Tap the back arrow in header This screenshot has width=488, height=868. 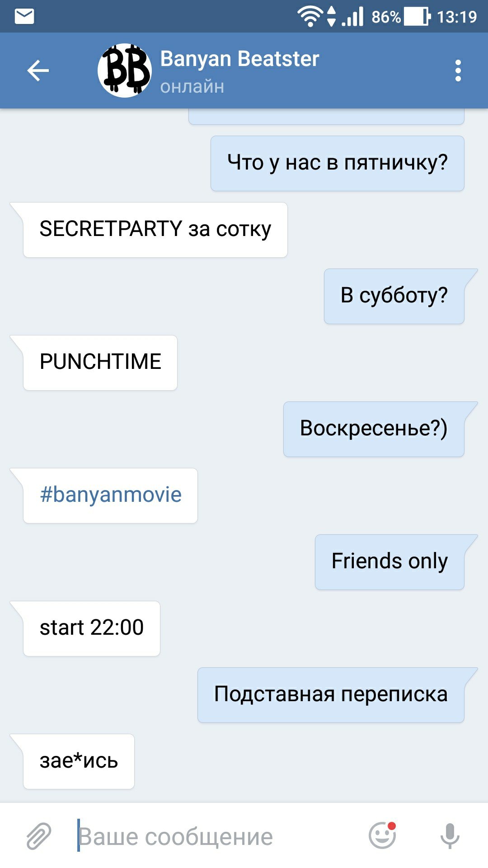coord(38,71)
